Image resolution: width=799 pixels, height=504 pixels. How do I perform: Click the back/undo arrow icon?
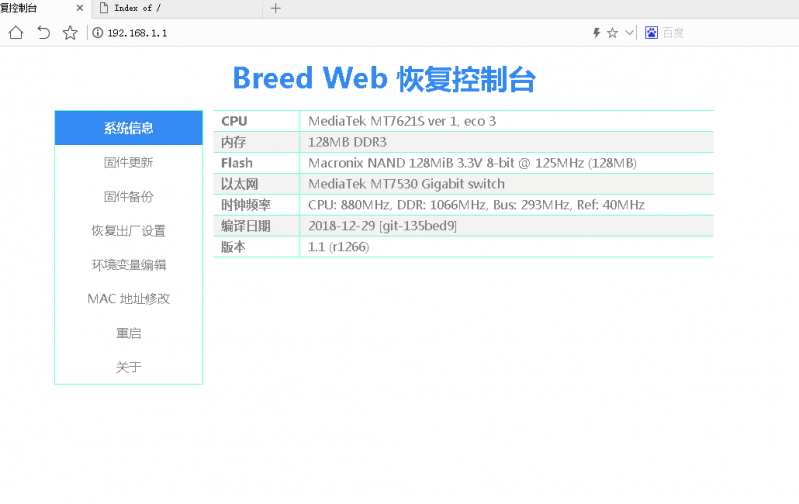[x=43, y=33]
